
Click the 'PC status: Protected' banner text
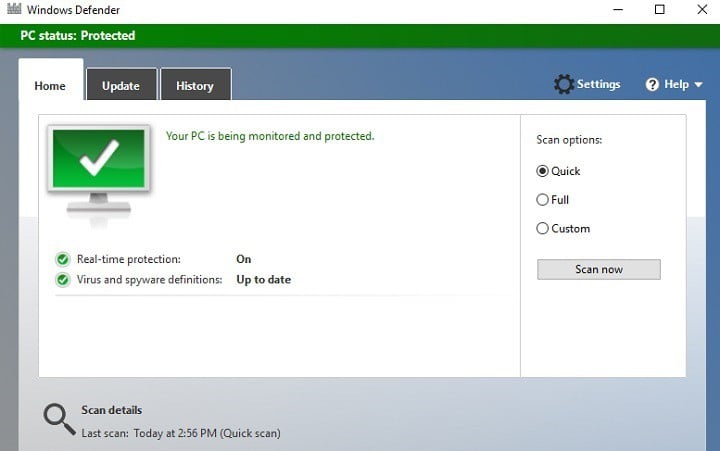tap(78, 35)
